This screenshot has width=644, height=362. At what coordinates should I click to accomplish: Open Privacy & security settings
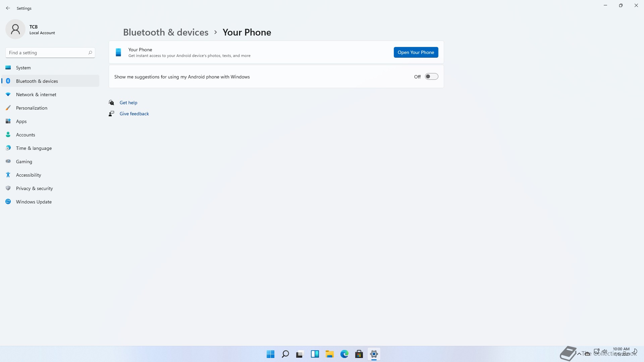[x=50, y=188]
